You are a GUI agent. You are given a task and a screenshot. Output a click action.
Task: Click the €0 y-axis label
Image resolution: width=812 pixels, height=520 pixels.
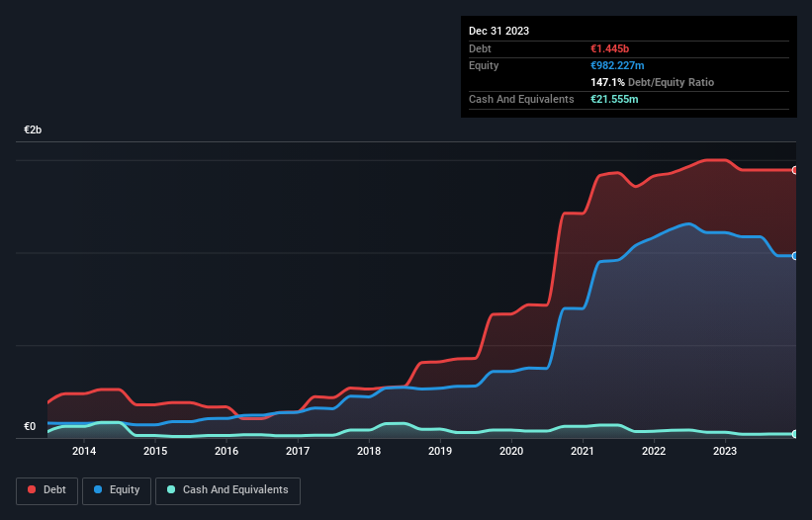(30, 426)
